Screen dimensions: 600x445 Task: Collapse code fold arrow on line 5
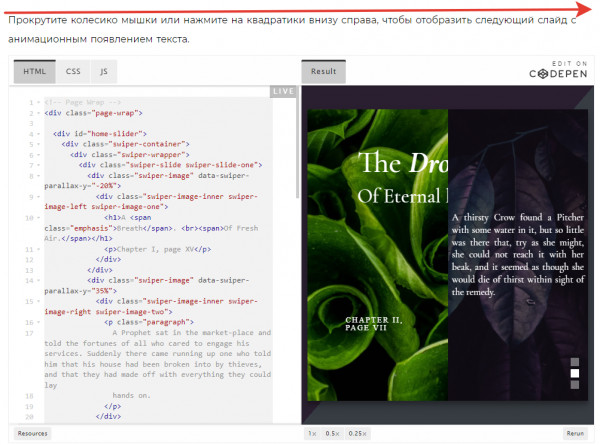[x=38, y=144]
